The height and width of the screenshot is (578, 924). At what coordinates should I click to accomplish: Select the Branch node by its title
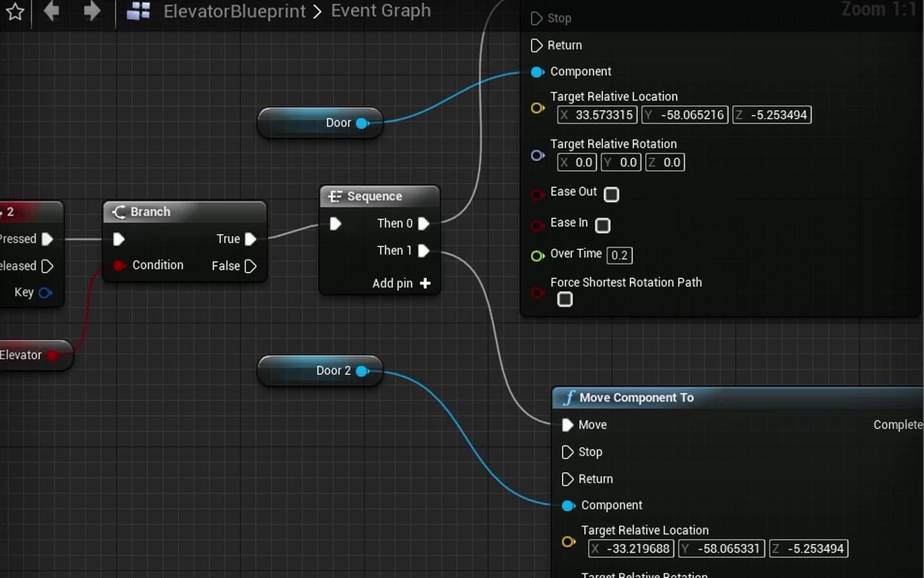click(150, 212)
